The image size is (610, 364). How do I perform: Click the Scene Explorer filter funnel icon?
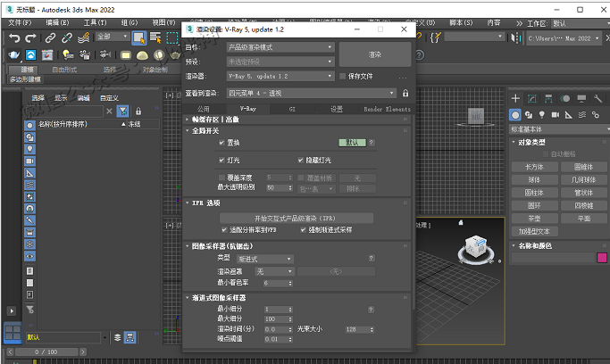[x=123, y=112]
